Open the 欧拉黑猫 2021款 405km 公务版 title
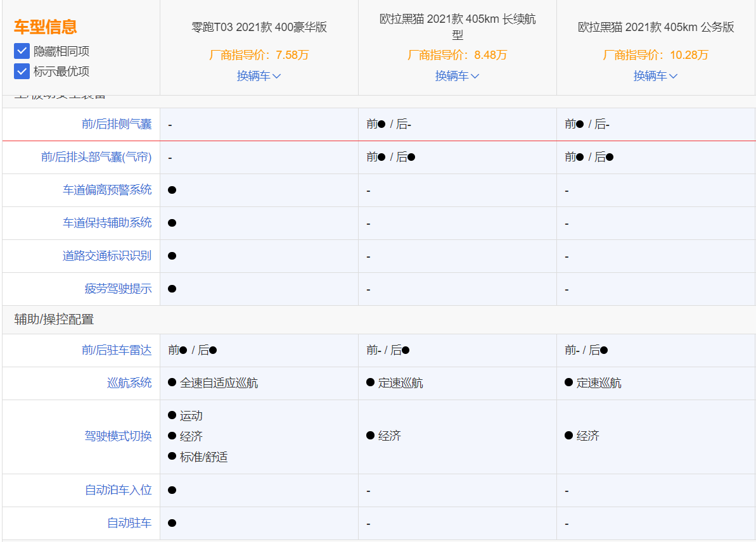Viewport: 756px width, 542px height. coord(656,27)
